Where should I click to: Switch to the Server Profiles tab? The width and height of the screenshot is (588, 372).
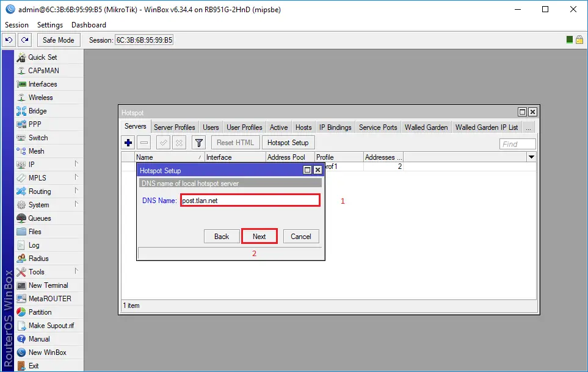[x=175, y=127]
